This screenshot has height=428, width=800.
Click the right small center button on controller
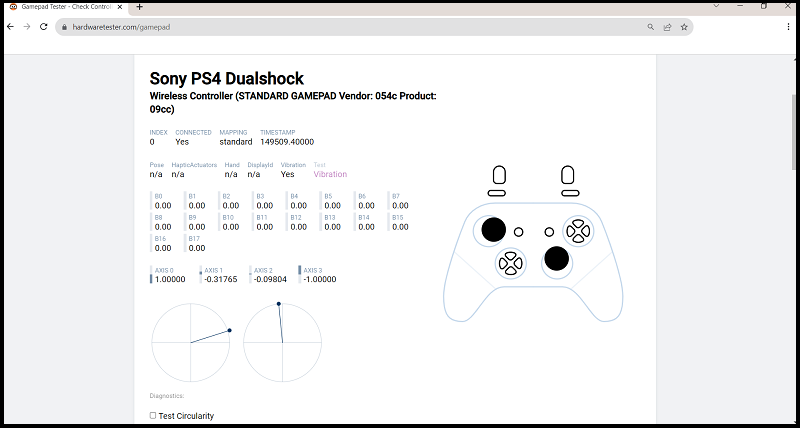pyautogui.click(x=549, y=232)
